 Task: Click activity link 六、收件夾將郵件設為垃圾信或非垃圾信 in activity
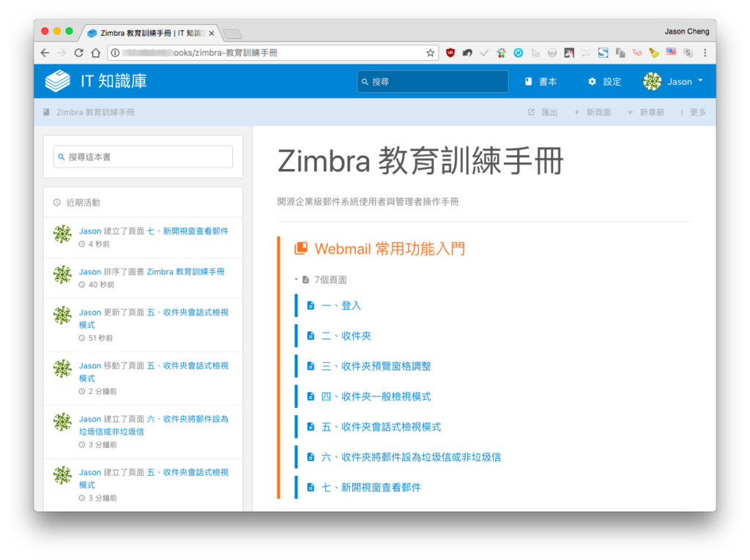154,425
